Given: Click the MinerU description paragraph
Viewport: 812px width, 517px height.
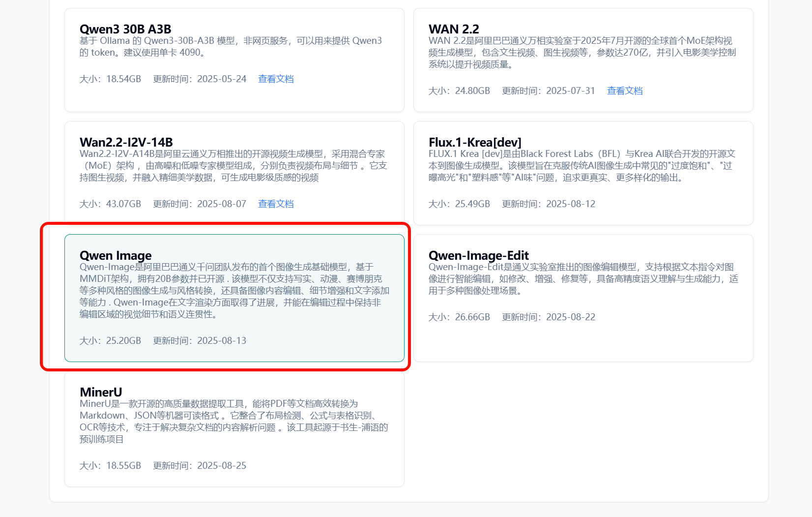Looking at the screenshot, I should coord(233,422).
